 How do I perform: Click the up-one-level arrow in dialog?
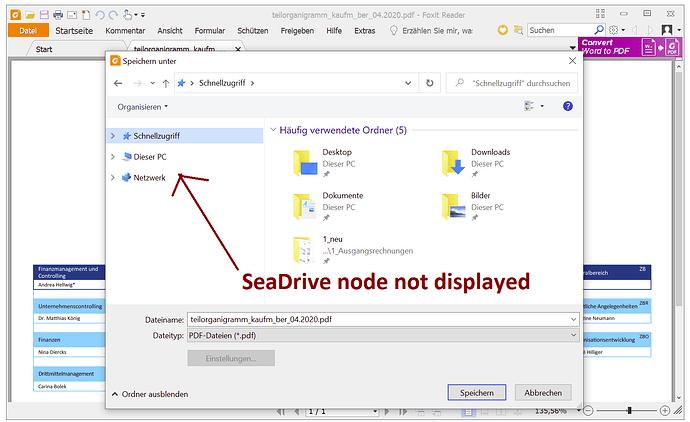(x=160, y=84)
